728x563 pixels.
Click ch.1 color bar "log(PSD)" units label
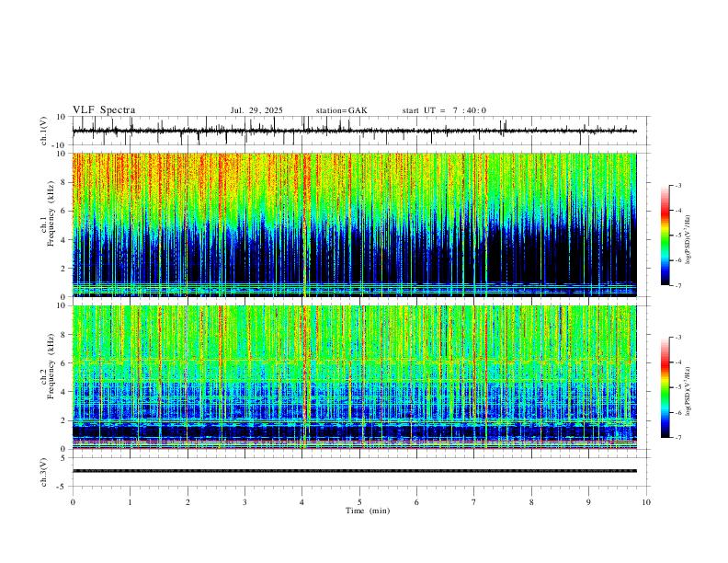688,240
